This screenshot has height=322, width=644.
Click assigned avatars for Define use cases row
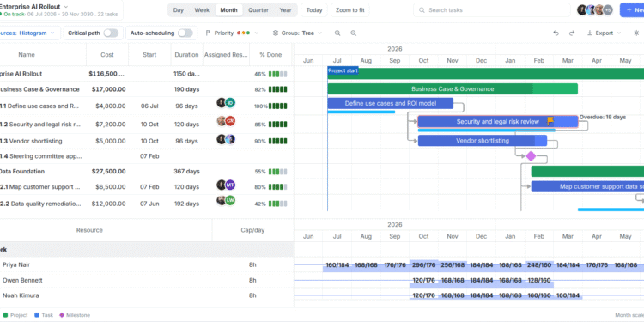226,103
